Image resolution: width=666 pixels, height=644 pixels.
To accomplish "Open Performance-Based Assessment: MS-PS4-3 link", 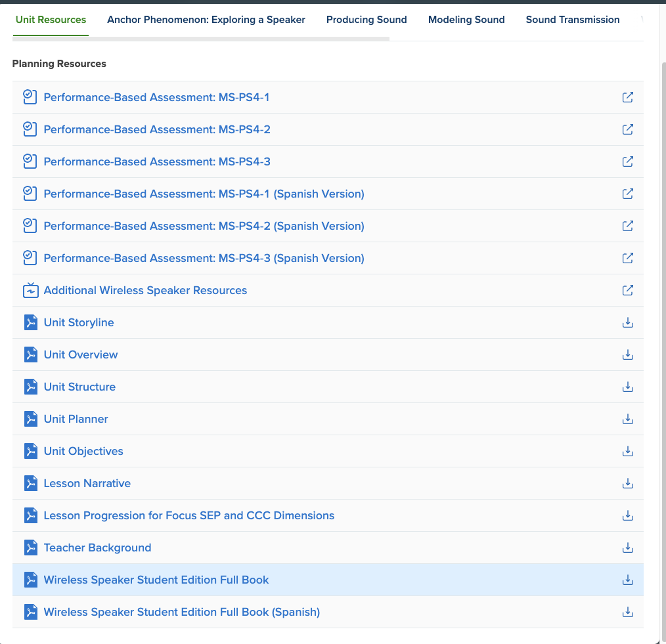I will point(157,161).
